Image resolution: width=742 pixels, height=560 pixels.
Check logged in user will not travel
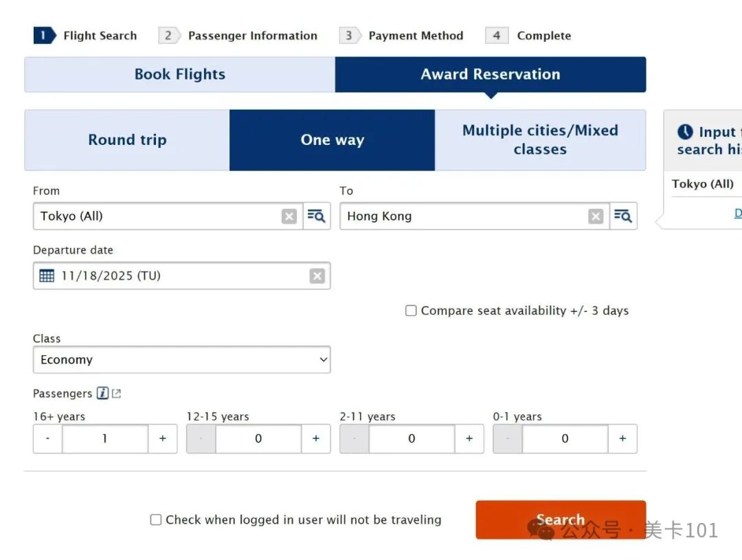156,520
